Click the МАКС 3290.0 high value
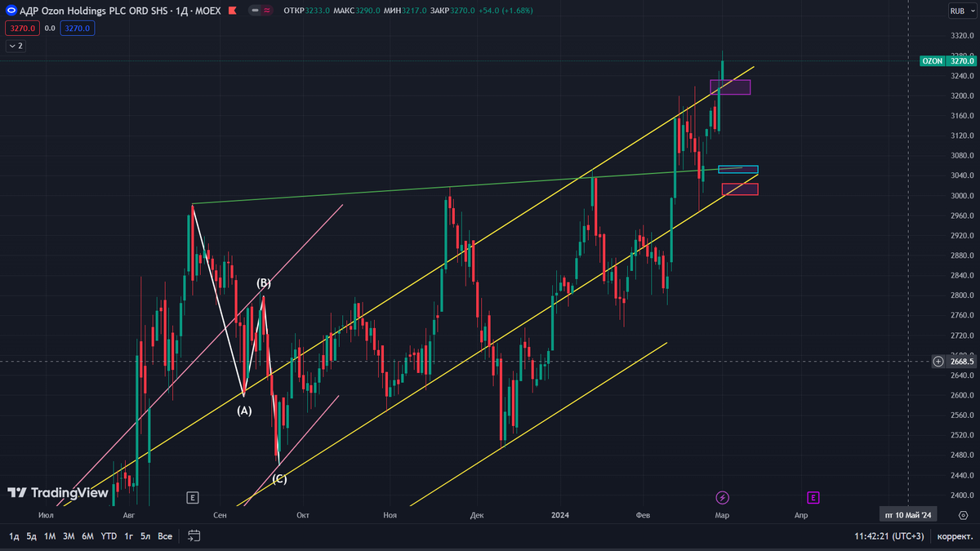 click(356, 11)
